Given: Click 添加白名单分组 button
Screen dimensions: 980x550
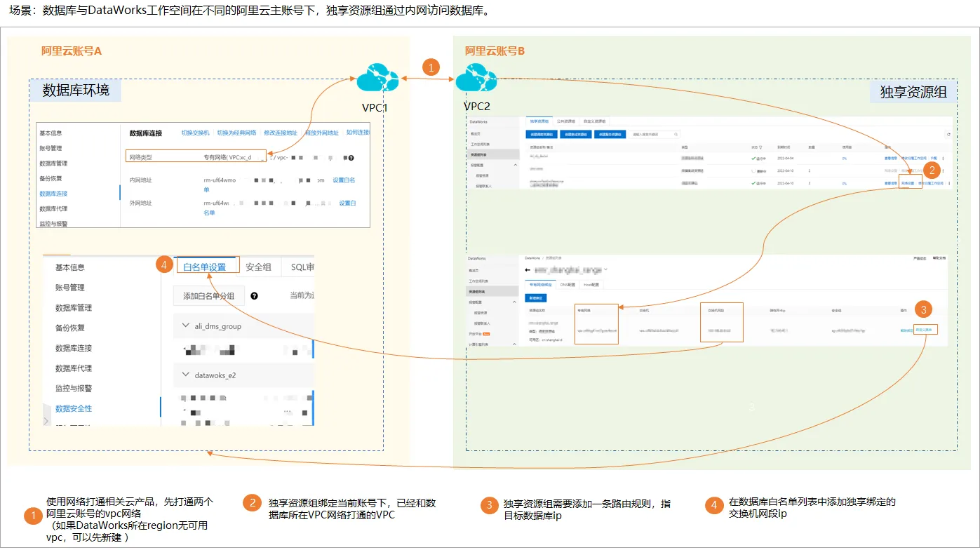Looking at the screenshot, I should 208,296.
